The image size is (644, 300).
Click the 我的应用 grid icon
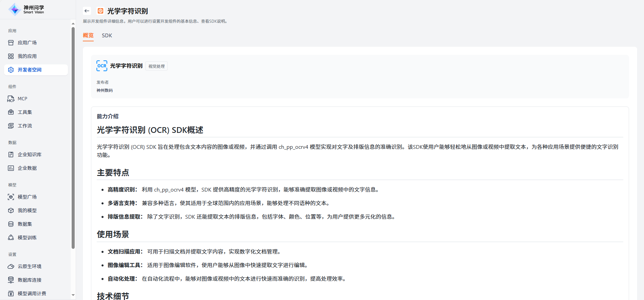(x=11, y=56)
